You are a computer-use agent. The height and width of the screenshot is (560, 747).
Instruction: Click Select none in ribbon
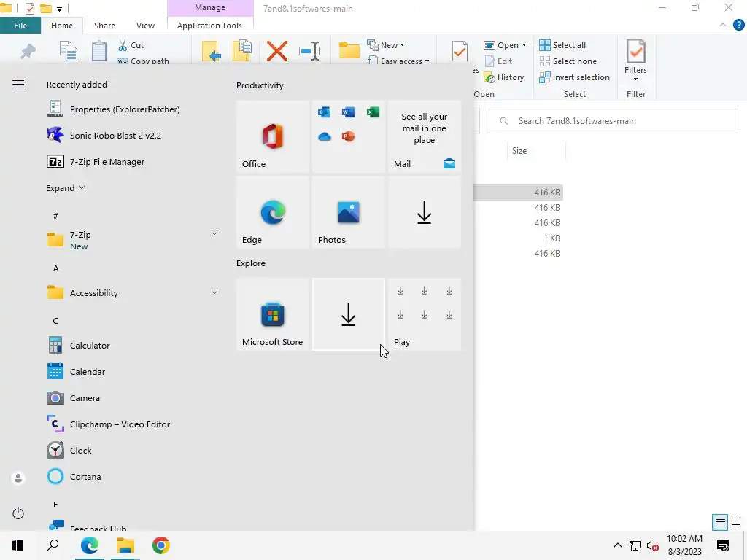(x=568, y=61)
